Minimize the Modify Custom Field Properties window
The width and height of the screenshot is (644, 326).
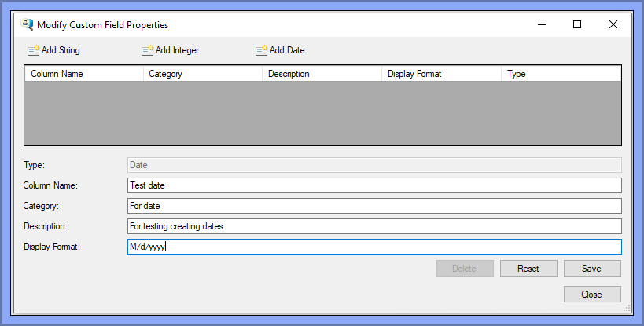click(542, 24)
